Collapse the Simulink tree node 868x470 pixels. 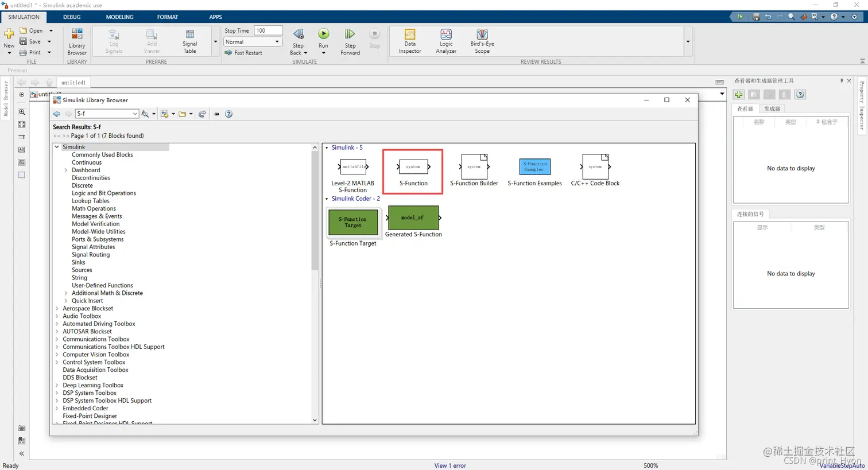coord(57,147)
